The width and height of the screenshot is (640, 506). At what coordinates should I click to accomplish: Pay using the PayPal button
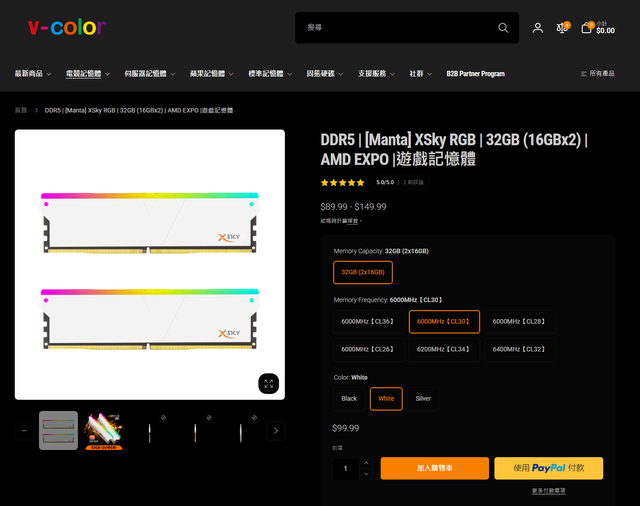(x=549, y=468)
